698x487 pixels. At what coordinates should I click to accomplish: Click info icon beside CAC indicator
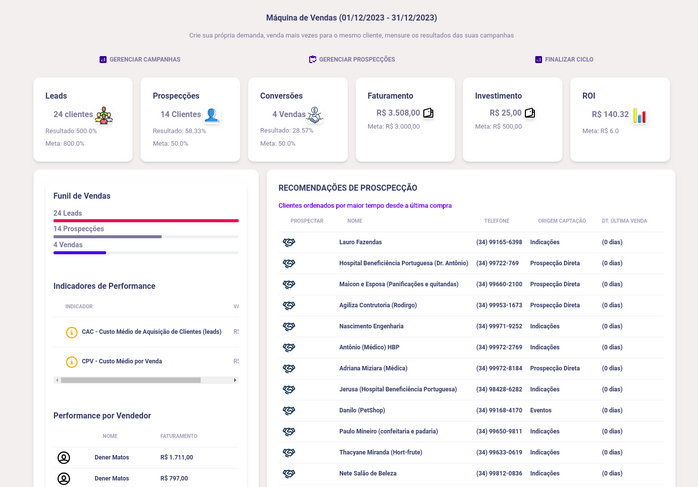click(71, 332)
